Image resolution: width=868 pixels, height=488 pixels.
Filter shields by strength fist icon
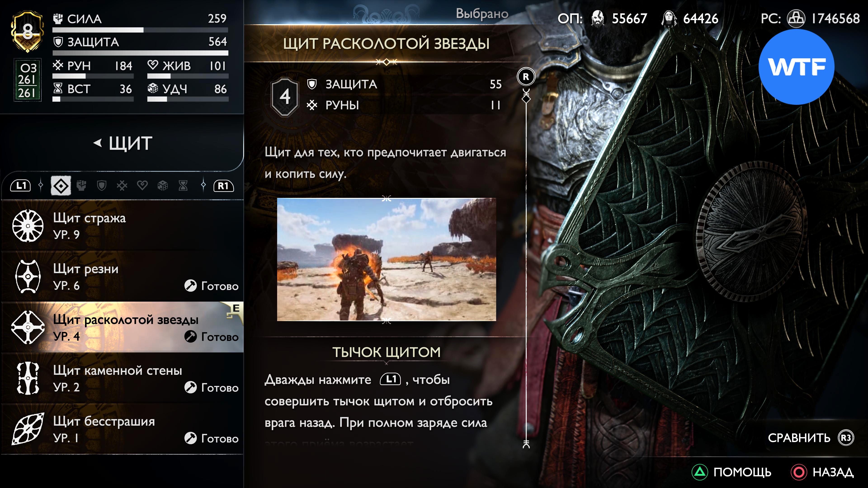tap(81, 185)
